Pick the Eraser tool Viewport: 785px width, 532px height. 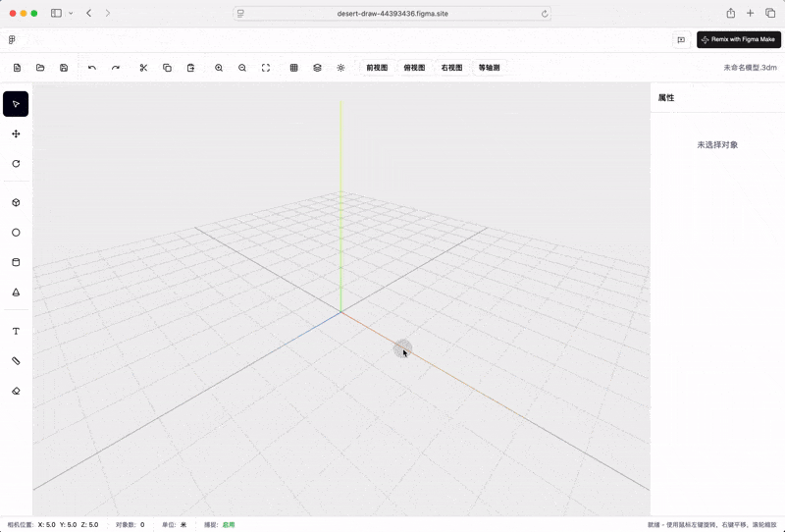[x=16, y=391]
